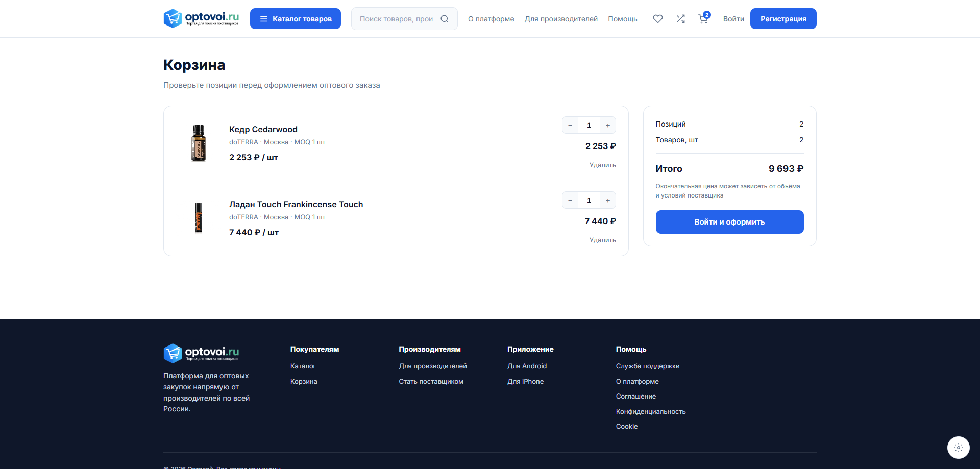Click the optovoi.ru logo in footer
Viewport: 980px width, 469px height.
pyautogui.click(x=201, y=353)
